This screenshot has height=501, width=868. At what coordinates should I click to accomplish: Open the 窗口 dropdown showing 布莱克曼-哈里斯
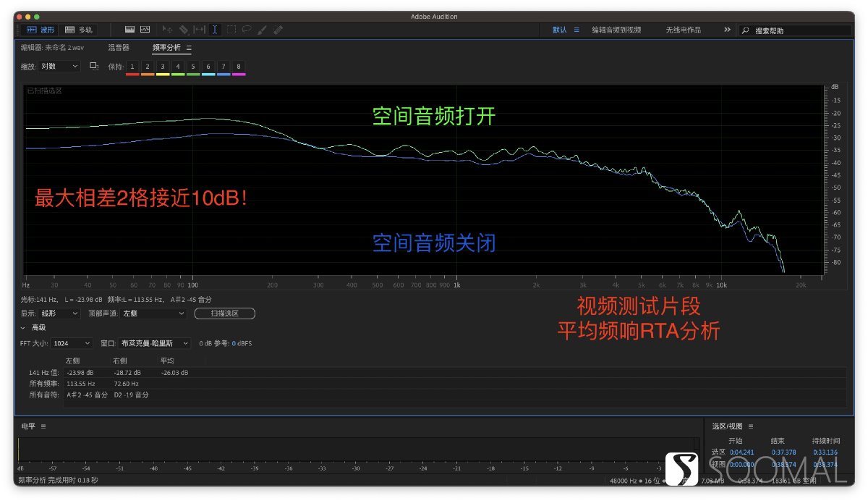click(156, 343)
